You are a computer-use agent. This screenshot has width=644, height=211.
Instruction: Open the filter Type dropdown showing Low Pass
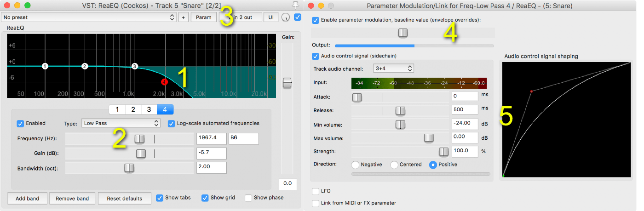(x=121, y=123)
